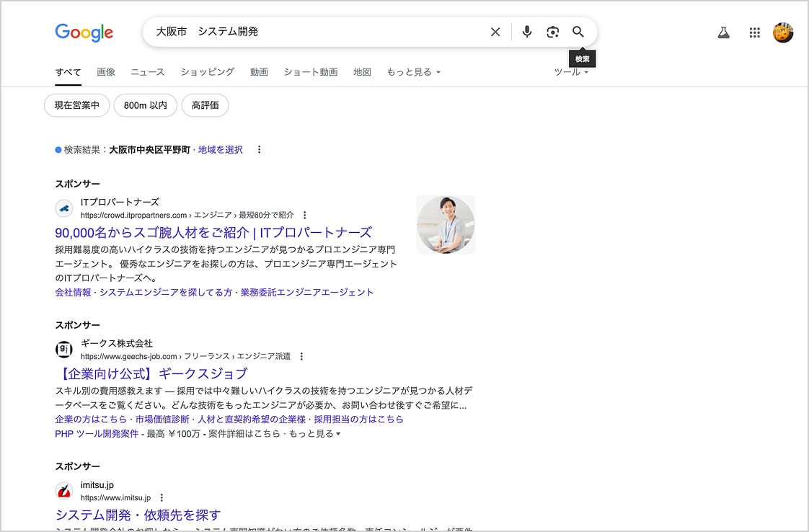The width and height of the screenshot is (809, 532).
Task: Click the Google logo to return home
Action: click(x=84, y=32)
